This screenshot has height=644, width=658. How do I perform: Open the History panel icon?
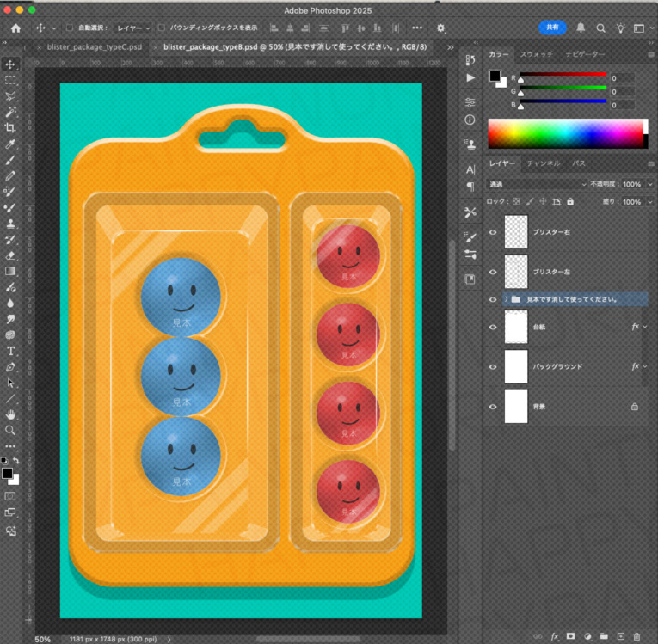point(470,60)
